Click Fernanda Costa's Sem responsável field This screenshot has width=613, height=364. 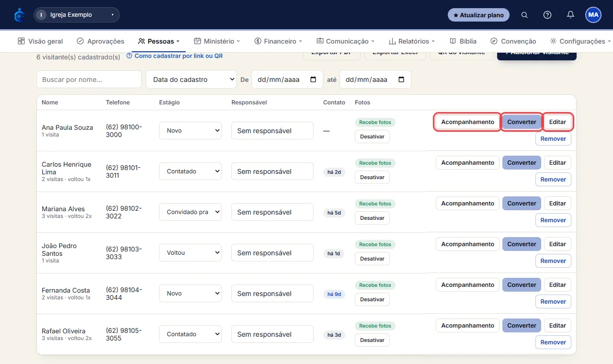(272, 294)
